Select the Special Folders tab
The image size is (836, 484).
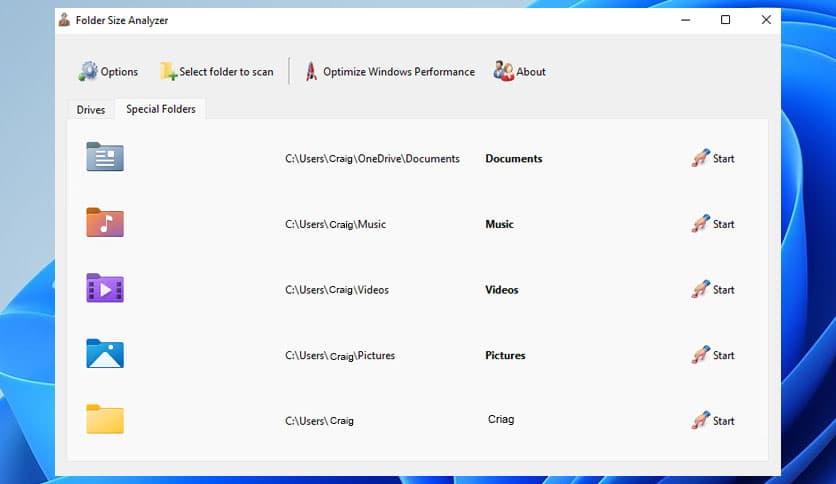click(161, 109)
